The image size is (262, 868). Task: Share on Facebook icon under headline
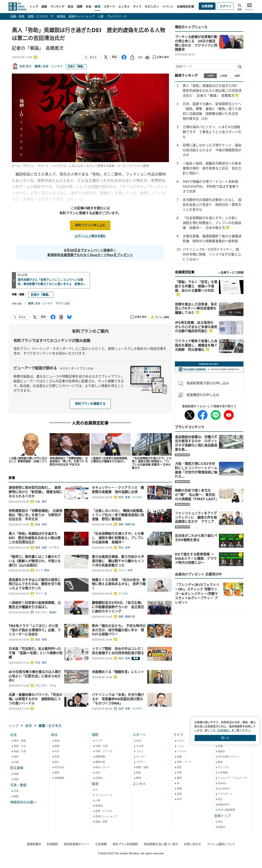[124, 57]
